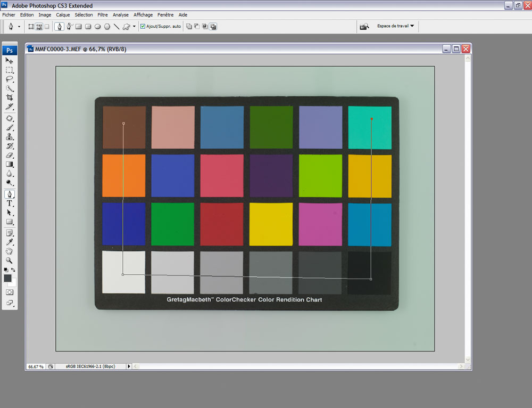Select the Pen tool in toolbox

tap(9, 194)
